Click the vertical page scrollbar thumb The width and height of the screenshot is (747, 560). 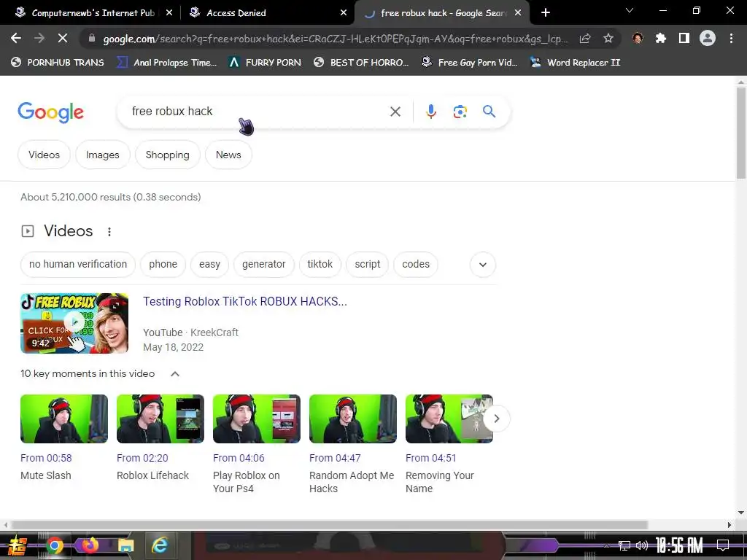[x=741, y=133]
